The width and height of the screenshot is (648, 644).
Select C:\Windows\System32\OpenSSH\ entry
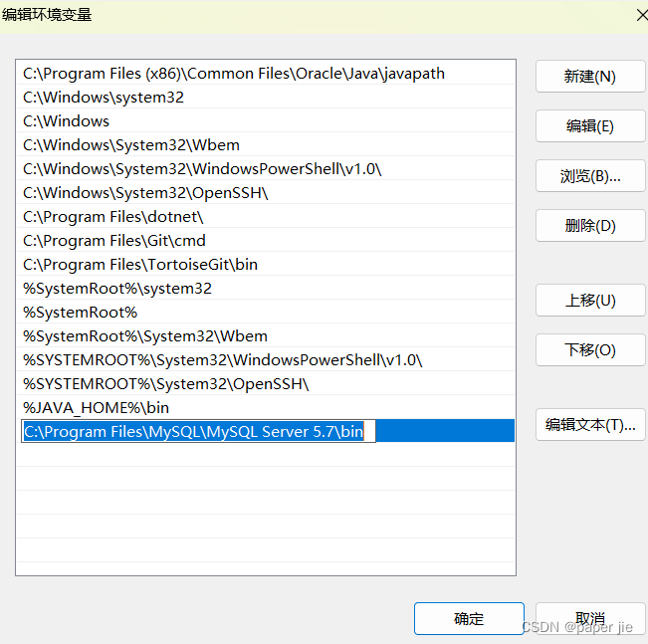coord(266,193)
